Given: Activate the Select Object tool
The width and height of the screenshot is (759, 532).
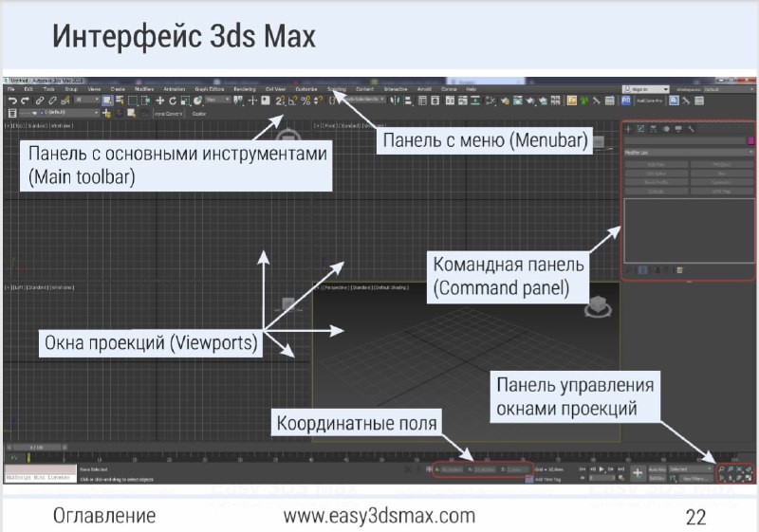Looking at the screenshot, I should click(x=107, y=101).
